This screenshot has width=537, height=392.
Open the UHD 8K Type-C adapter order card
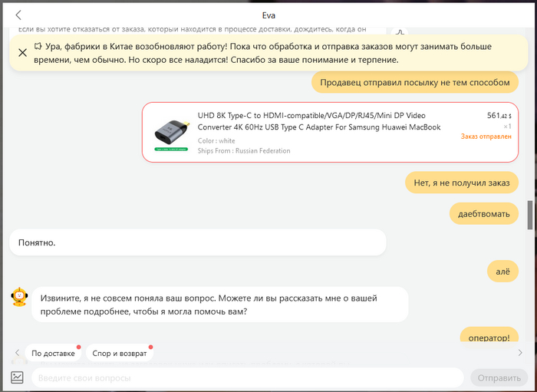click(x=330, y=132)
